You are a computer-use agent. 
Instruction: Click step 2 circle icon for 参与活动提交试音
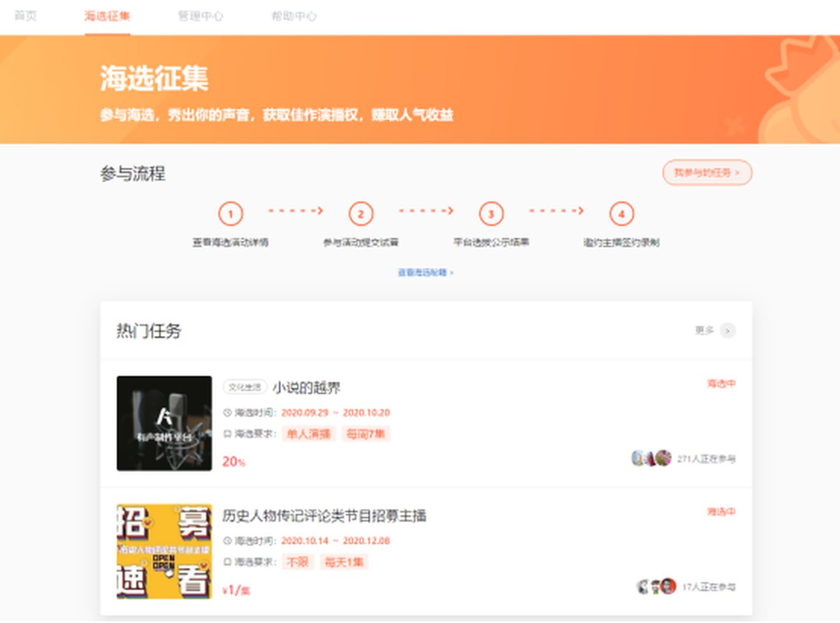361,213
